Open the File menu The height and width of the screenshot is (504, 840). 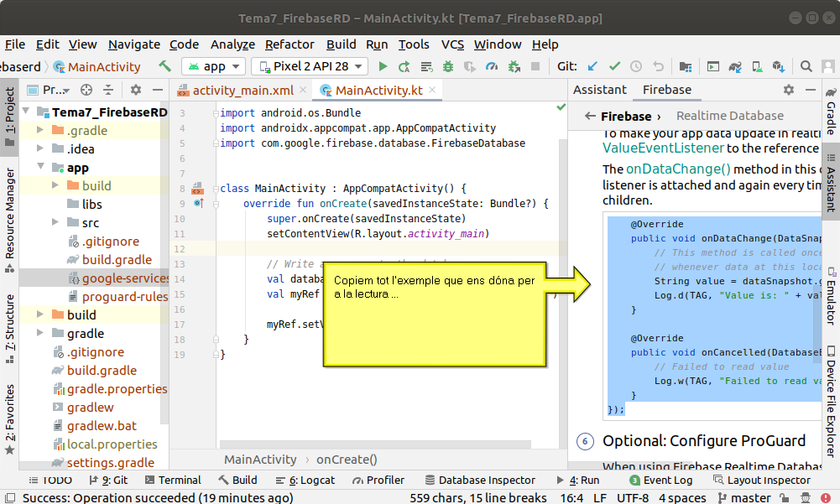(x=15, y=44)
